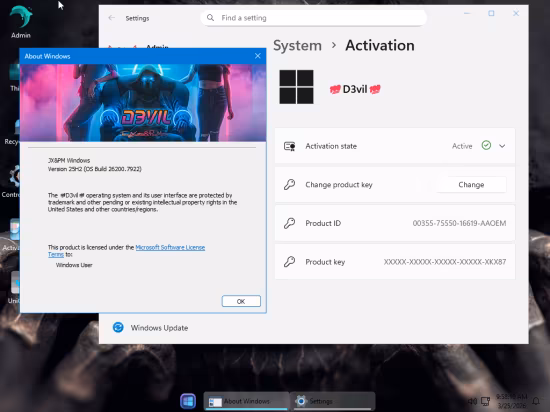This screenshot has height=412, width=550.
Task: Click the D3vil edition name
Action: click(x=355, y=89)
